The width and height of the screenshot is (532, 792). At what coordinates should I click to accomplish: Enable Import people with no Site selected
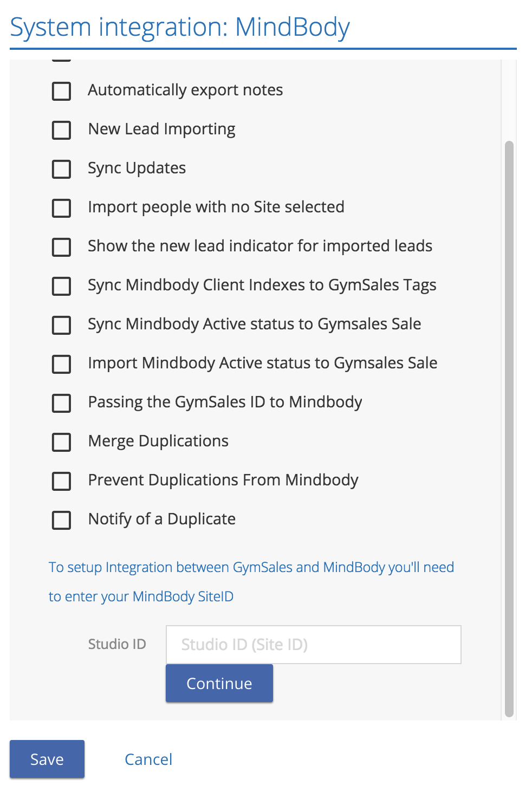tap(61, 208)
